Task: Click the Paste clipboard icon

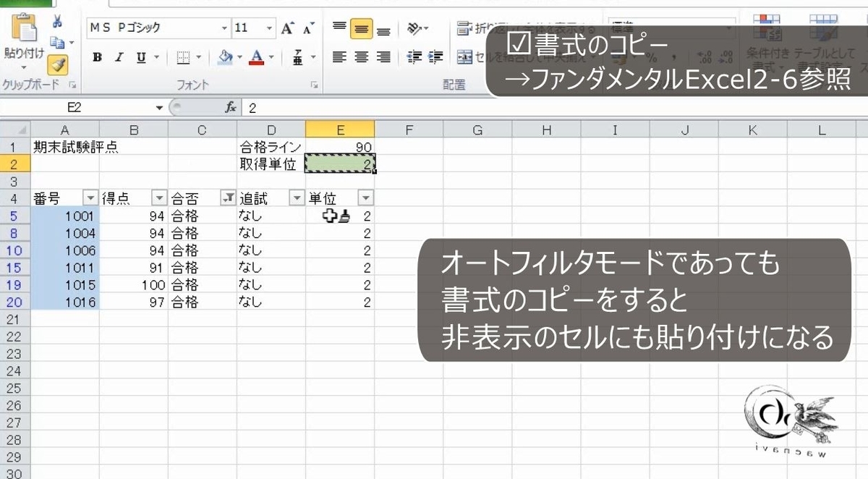Action: pyautogui.click(x=24, y=29)
